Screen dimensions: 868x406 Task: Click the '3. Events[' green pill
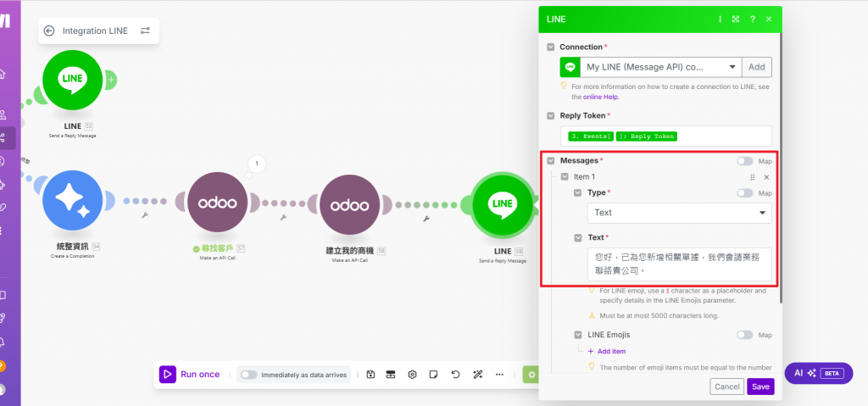click(x=591, y=136)
